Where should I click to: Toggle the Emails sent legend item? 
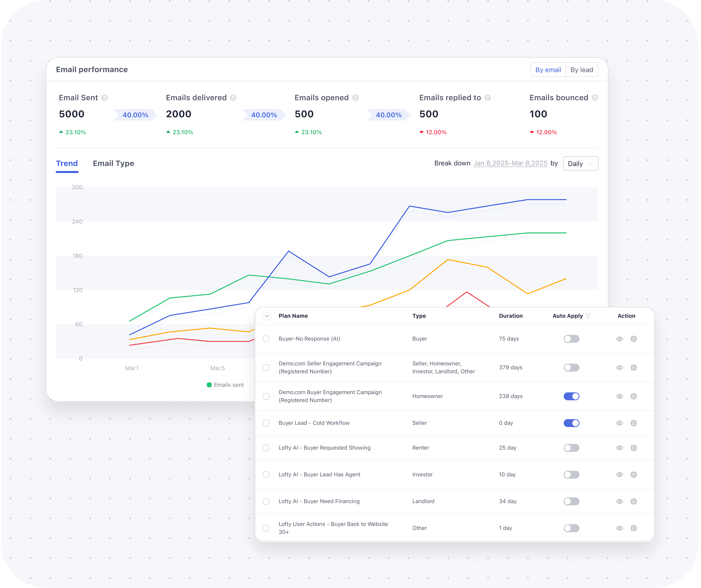click(225, 385)
